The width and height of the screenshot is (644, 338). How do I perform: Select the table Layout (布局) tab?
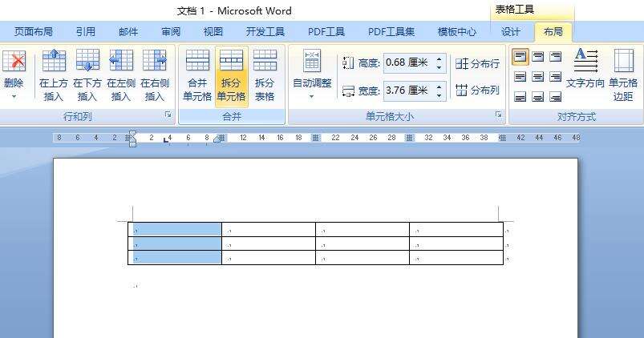[x=553, y=31]
